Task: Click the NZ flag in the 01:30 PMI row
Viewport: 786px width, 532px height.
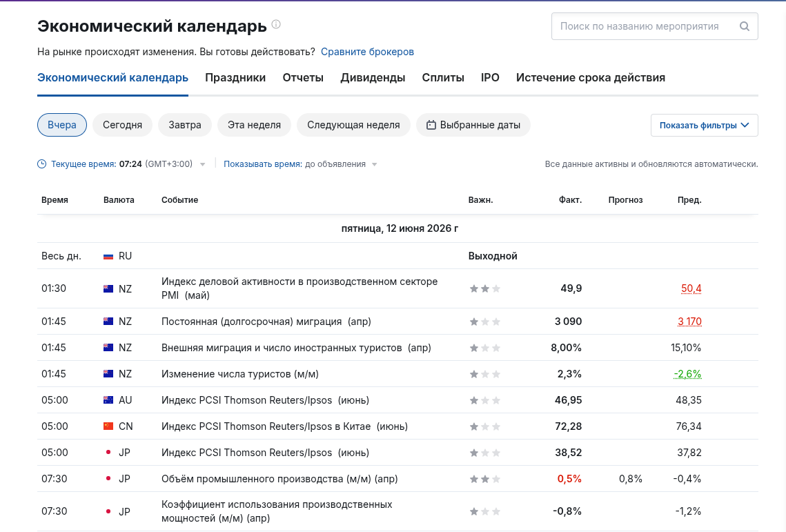Action: [x=108, y=288]
